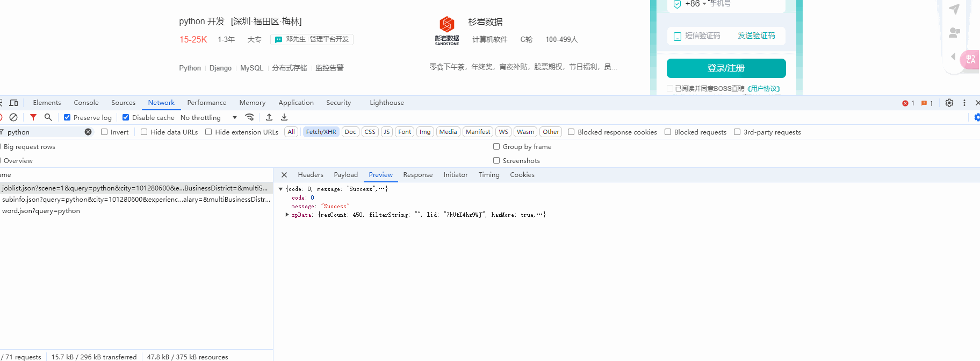Open the +86 country code dropdown
The image size is (980, 361).
tap(696, 4)
